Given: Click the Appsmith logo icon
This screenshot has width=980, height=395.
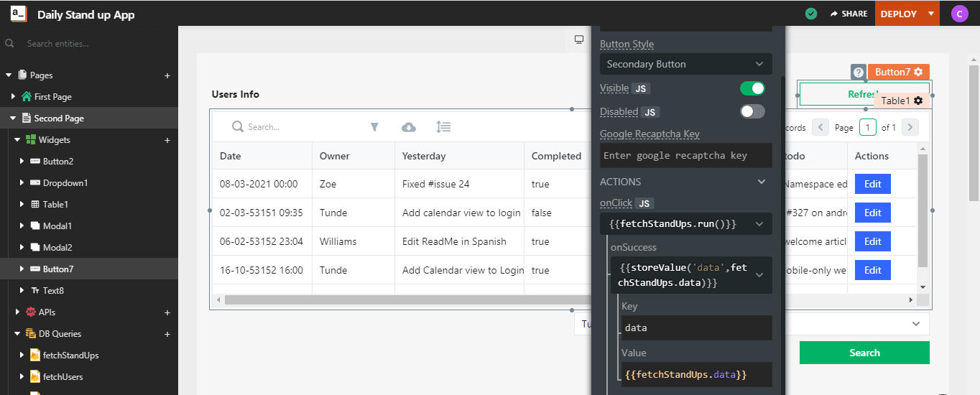Looking at the screenshot, I should 19,14.
